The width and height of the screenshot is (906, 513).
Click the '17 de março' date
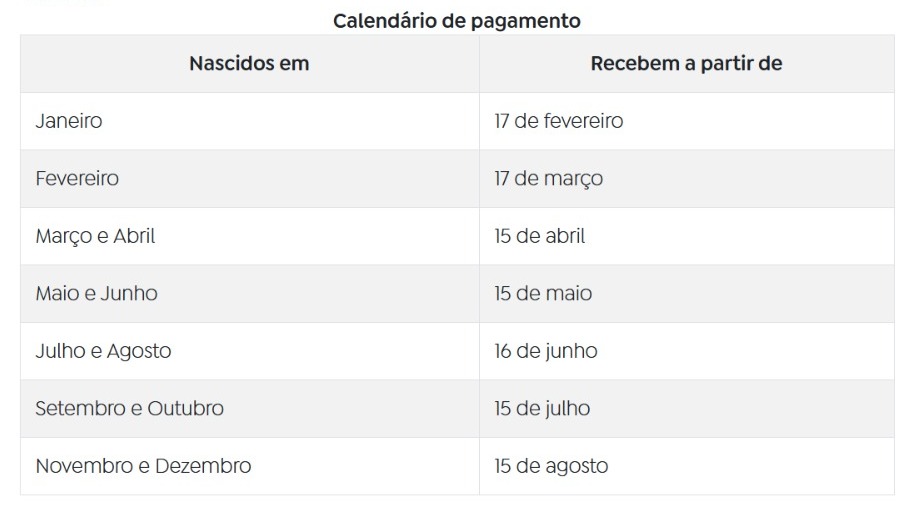click(x=548, y=179)
